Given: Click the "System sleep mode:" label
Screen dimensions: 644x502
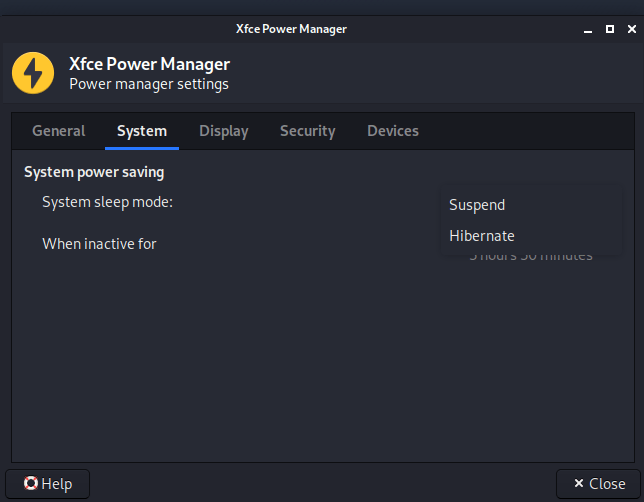Looking at the screenshot, I should 108,202.
